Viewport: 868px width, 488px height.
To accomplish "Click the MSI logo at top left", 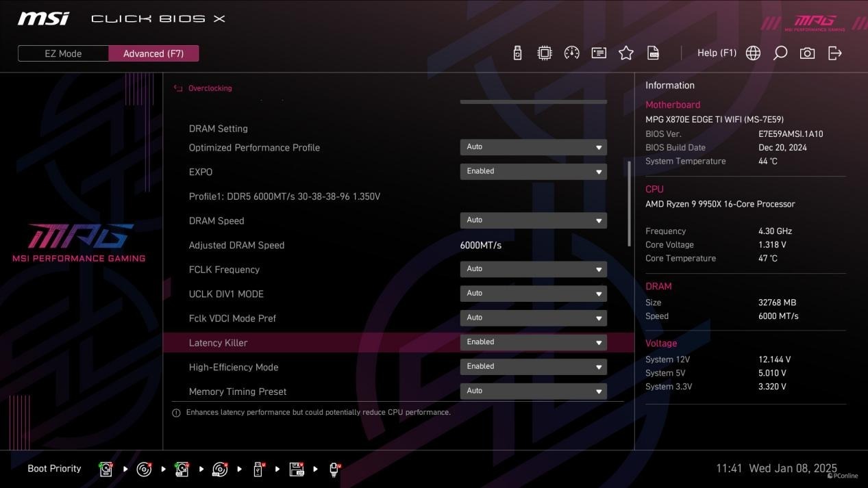I will (43, 18).
